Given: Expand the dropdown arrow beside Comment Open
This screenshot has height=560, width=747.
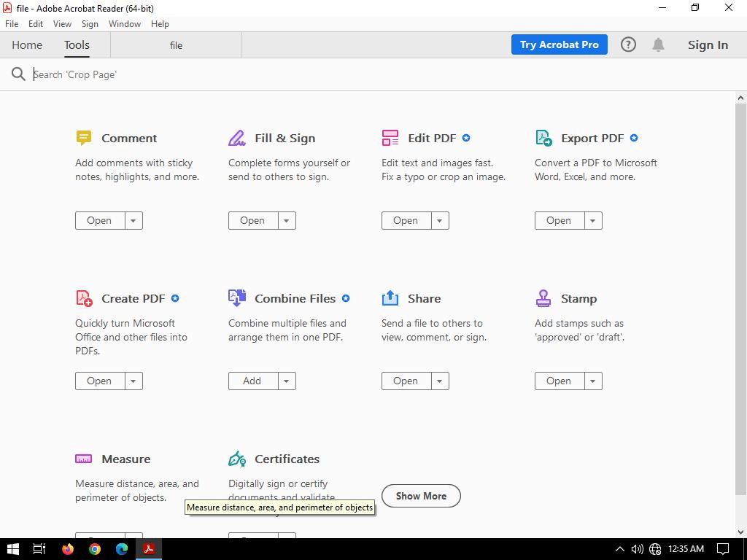Looking at the screenshot, I should pos(133,220).
